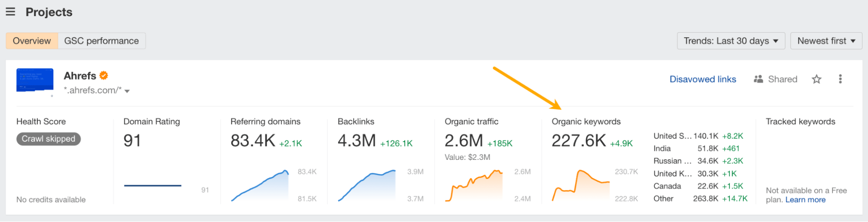
Task: Click the Learn more link
Action: [805, 200]
